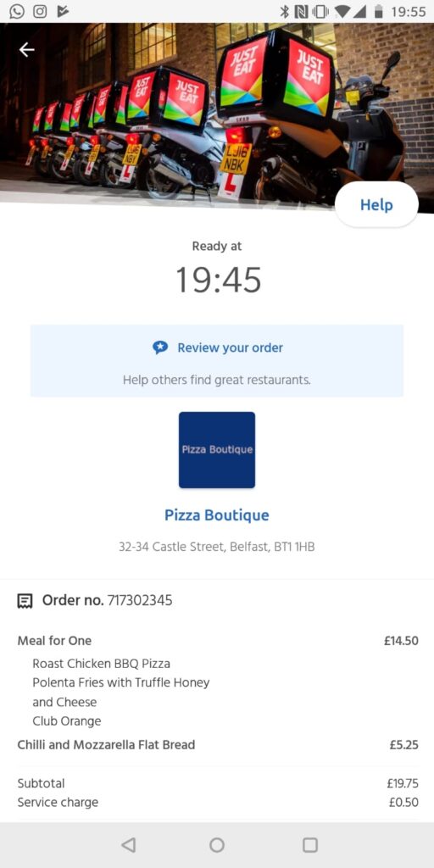
Task: Tap the Wi-Fi signal status icon
Action: (342, 11)
